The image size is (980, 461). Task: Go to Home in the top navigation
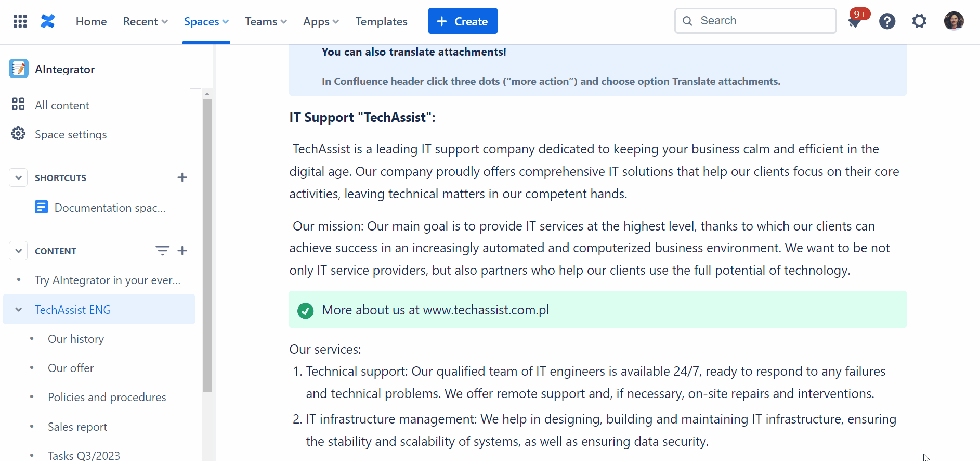click(91, 21)
